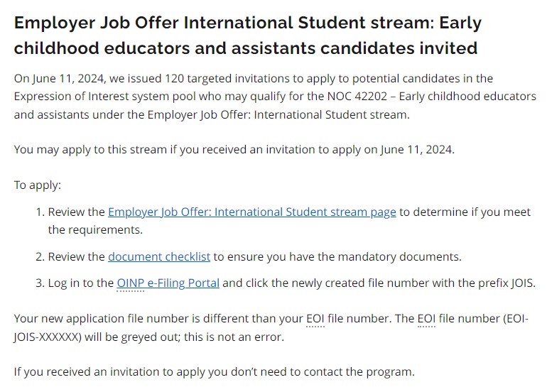Image resolution: width=547 pixels, height=392 pixels.
Task: Click the EOI abbreviation after 'than your'
Action: click(315, 318)
